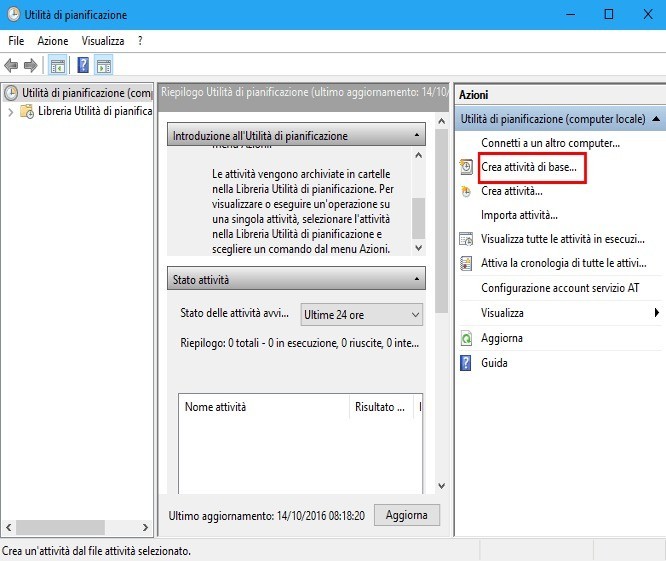Click the show/hide action pane icon
The width and height of the screenshot is (666, 561).
[x=103, y=65]
